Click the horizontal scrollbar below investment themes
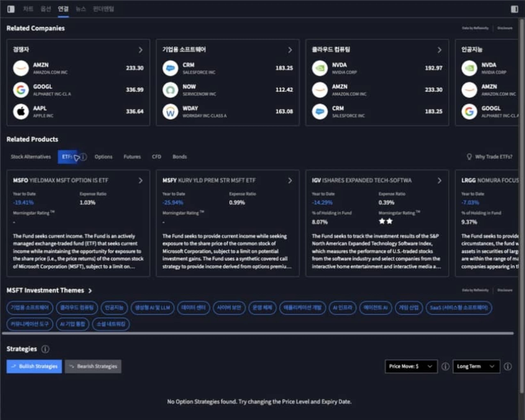 pyautogui.click(x=258, y=333)
